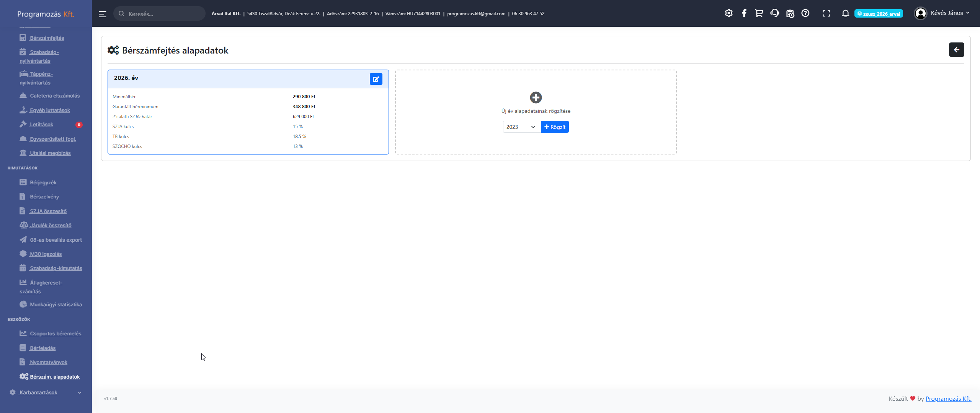This screenshot has width=980, height=413.
Task: Click the Átlagkereset-számítás chart icon
Action: [x=23, y=282]
